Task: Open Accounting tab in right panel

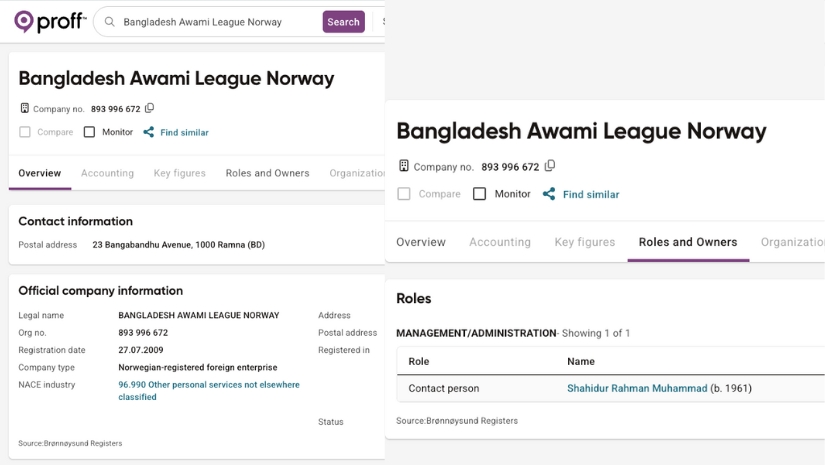Action: click(x=500, y=242)
